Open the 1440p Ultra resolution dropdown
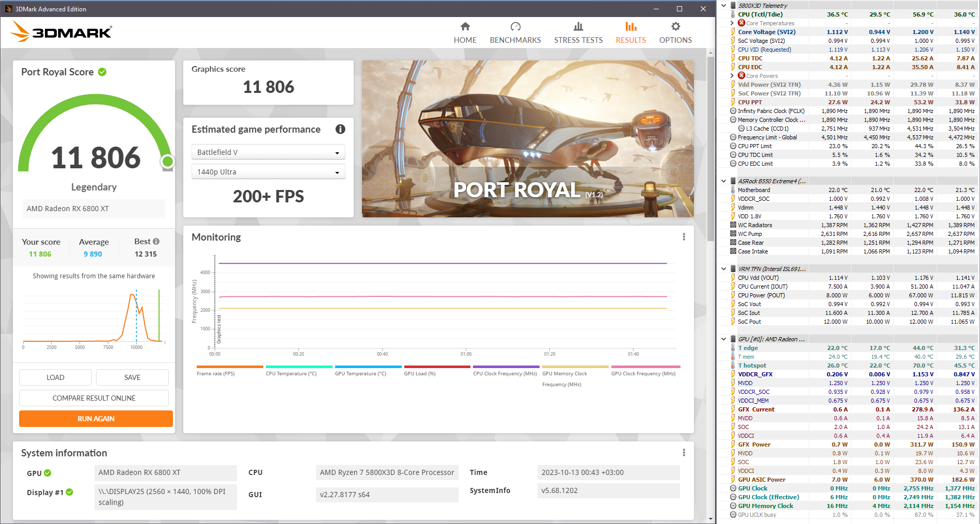This screenshot has width=980, height=524. coord(268,172)
